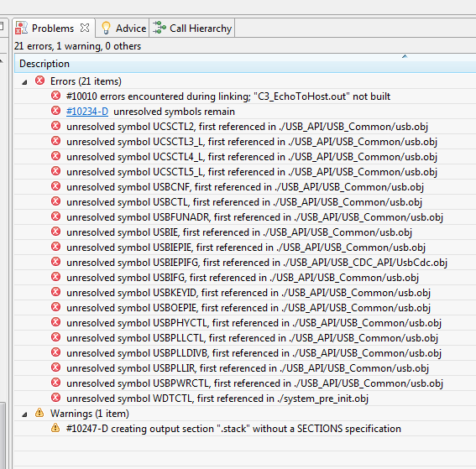Click error icon next to WDTCTL unresolved symbol

55,398
